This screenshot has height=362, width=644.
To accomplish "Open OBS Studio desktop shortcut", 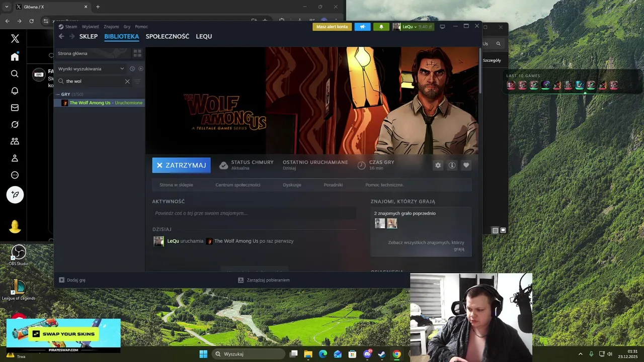I will (x=19, y=255).
